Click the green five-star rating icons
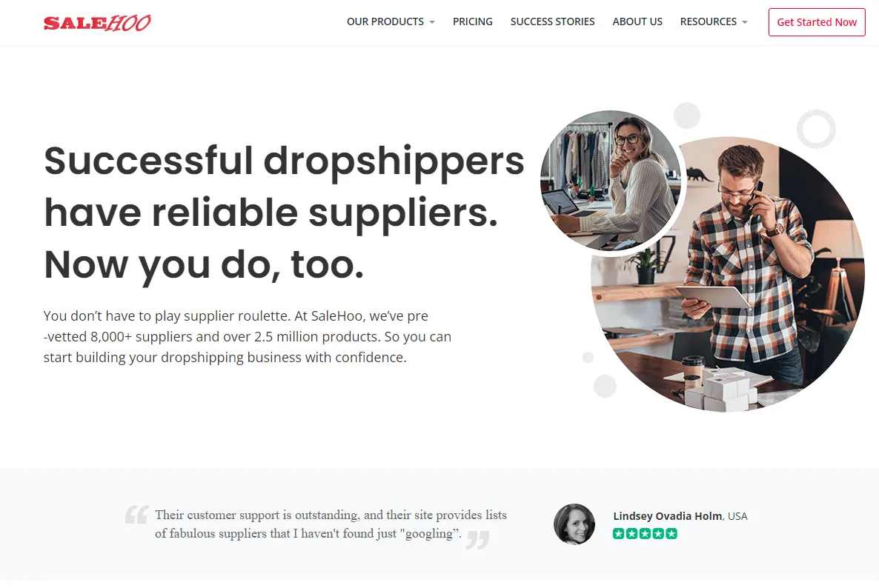This screenshot has height=588, width=879. click(x=645, y=534)
